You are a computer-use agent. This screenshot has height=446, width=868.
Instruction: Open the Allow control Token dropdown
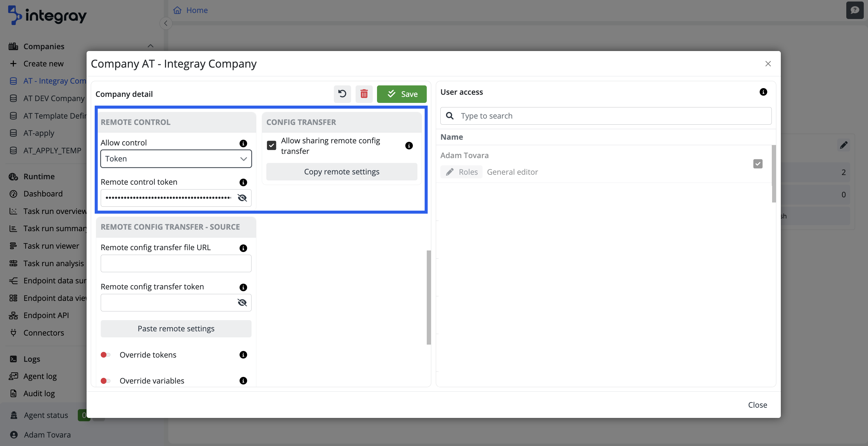[x=176, y=159]
